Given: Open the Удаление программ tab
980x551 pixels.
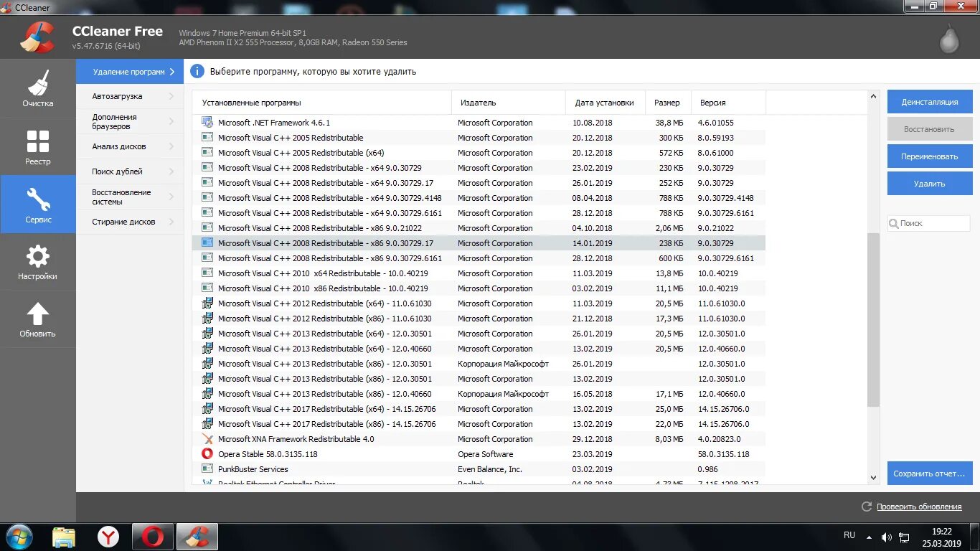Looking at the screenshot, I should (x=130, y=72).
